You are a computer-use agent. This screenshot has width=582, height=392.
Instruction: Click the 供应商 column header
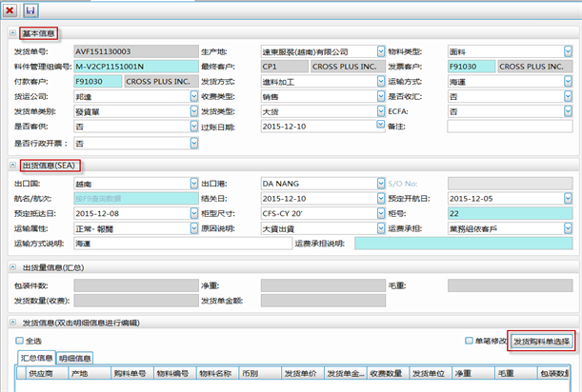point(45,374)
